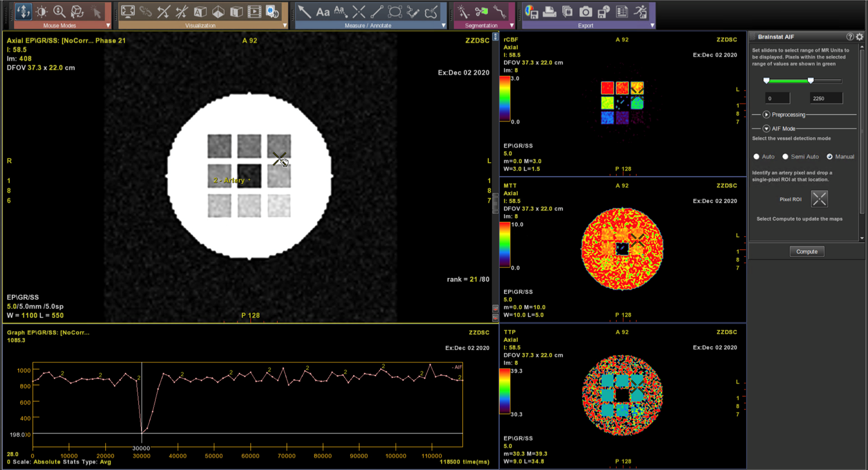Choose Manual vessel detection mode
This screenshot has width=868, height=470.
pyautogui.click(x=830, y=157)
